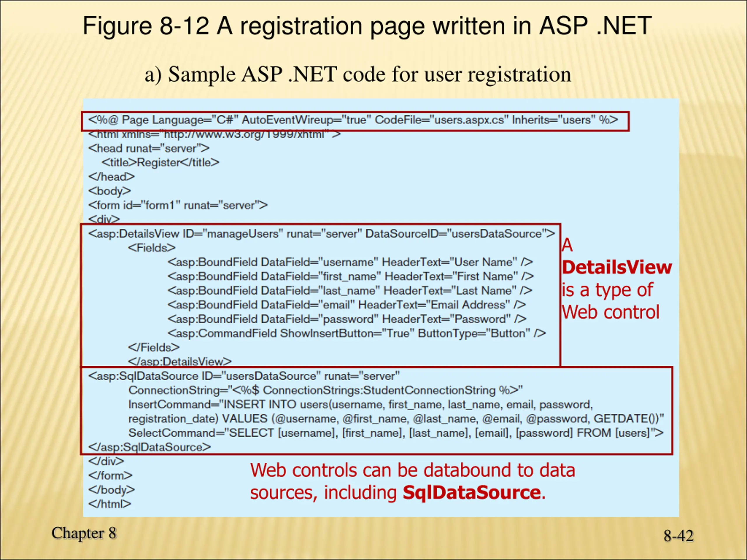747x560 pixels.
Task: Click the '<asp:DetailsView ID="manageUsers"' line
Action: pyautogui.click(x=322, y=234)
